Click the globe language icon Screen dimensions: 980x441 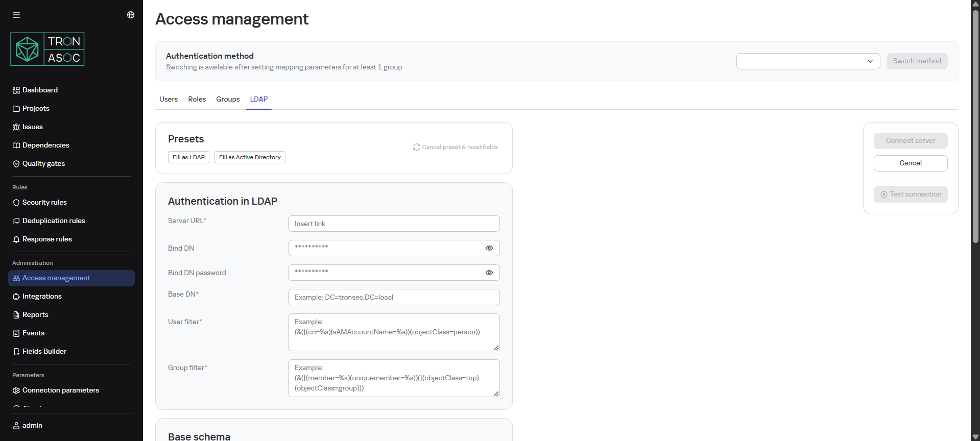[131, 15]
